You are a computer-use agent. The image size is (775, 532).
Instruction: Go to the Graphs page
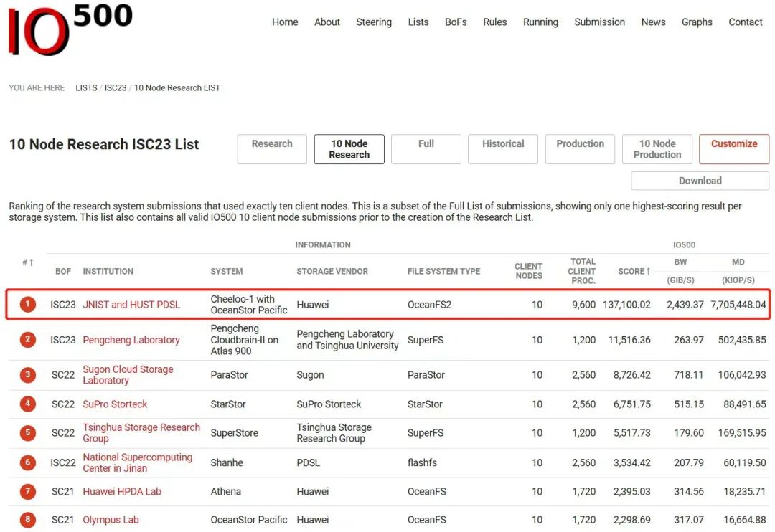[x=697, y=22]
